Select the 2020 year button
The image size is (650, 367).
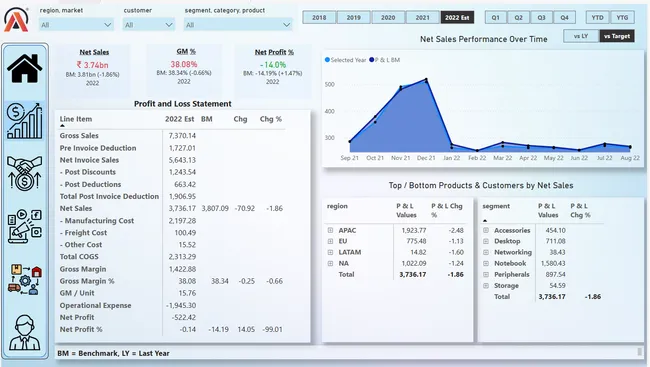click(x=388, y=17)
